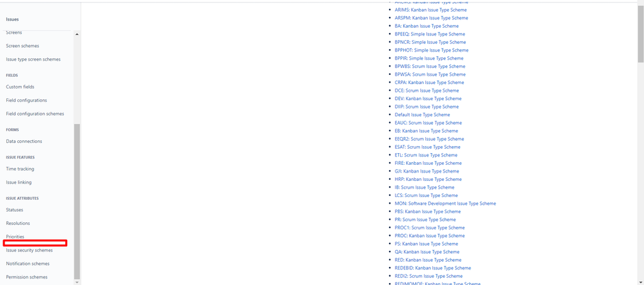644x285 pixels.
Task: Open DIIP: Scrum Issue Type Scheme
Action: click(x=427, y=107)
